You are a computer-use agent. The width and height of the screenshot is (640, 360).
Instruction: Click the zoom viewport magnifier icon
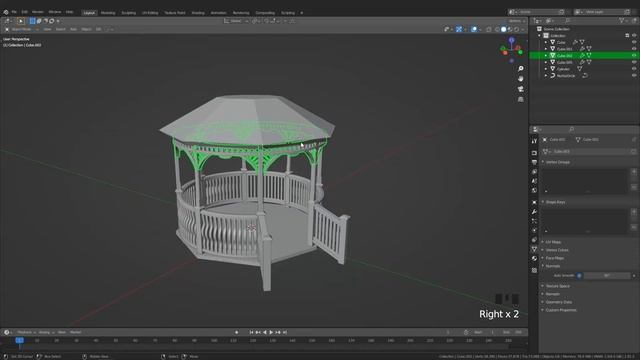(x=520, y=69)
